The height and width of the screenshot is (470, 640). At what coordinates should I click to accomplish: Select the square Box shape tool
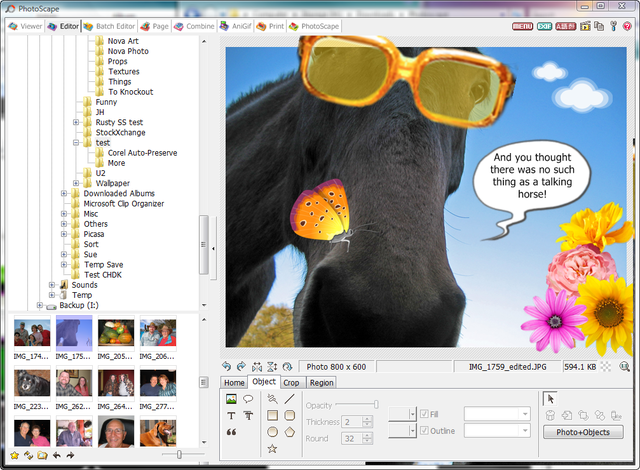coord(272,415)
